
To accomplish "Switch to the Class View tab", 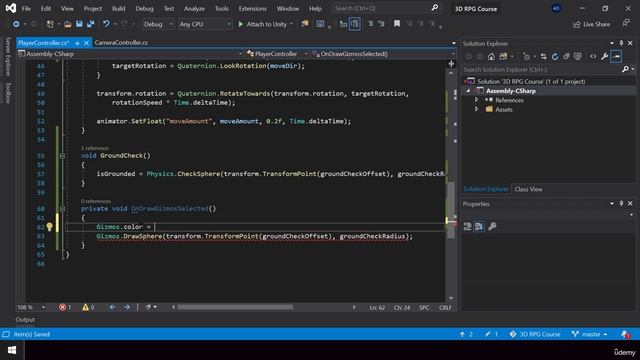I will tap(528, 189).
